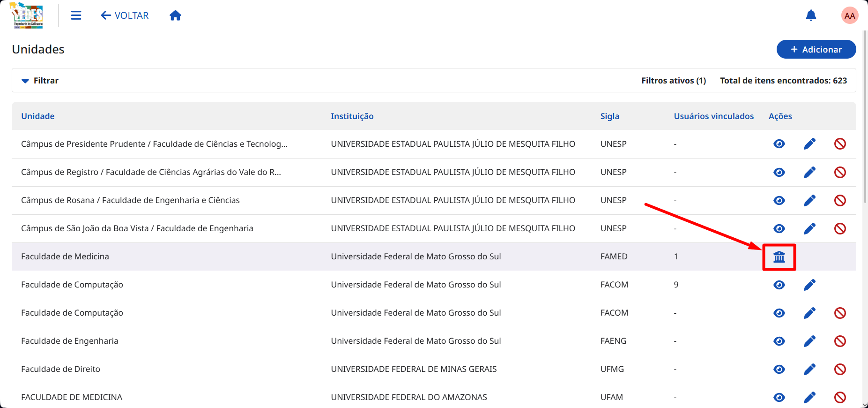
Task: Disable the Faculdade de Engenharia unit
Action: [840, 341]
